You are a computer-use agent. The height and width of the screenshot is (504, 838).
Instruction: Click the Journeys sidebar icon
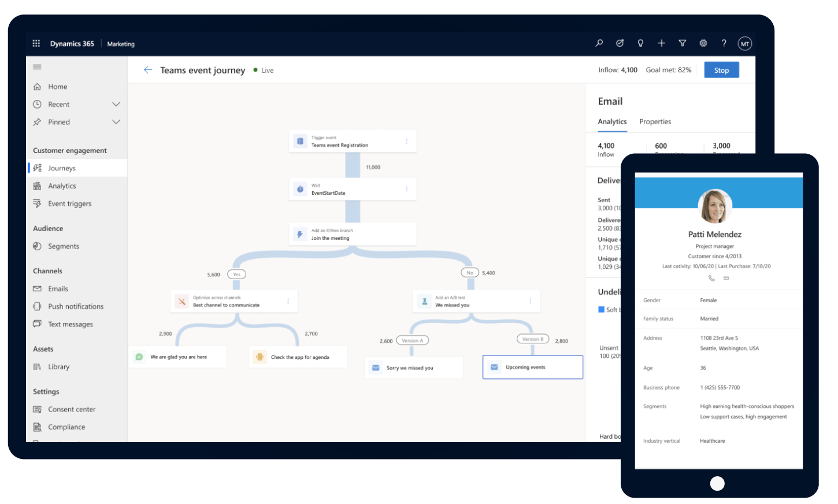pyautogui.click(x=37, y=168)
